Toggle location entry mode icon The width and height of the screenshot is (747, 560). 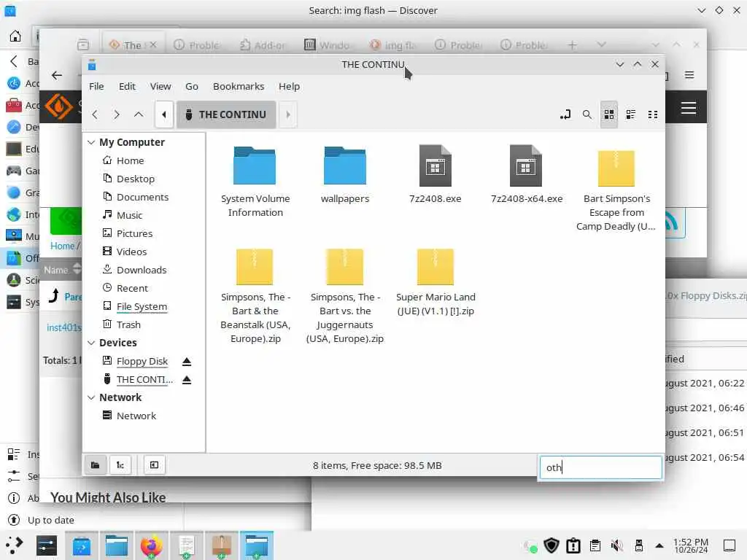pyautogui.click(x=565, y=114)
